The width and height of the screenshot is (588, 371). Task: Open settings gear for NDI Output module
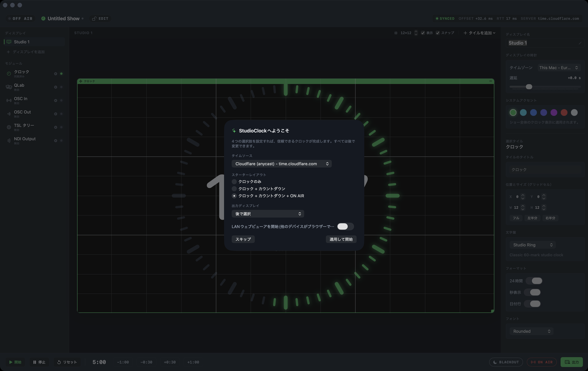tap(55, 140)
